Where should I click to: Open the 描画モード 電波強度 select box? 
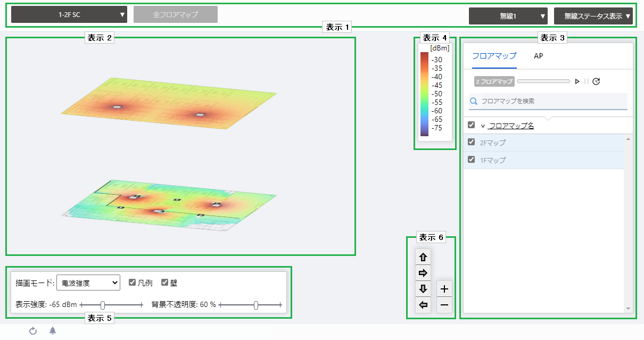tap(88, 283)
